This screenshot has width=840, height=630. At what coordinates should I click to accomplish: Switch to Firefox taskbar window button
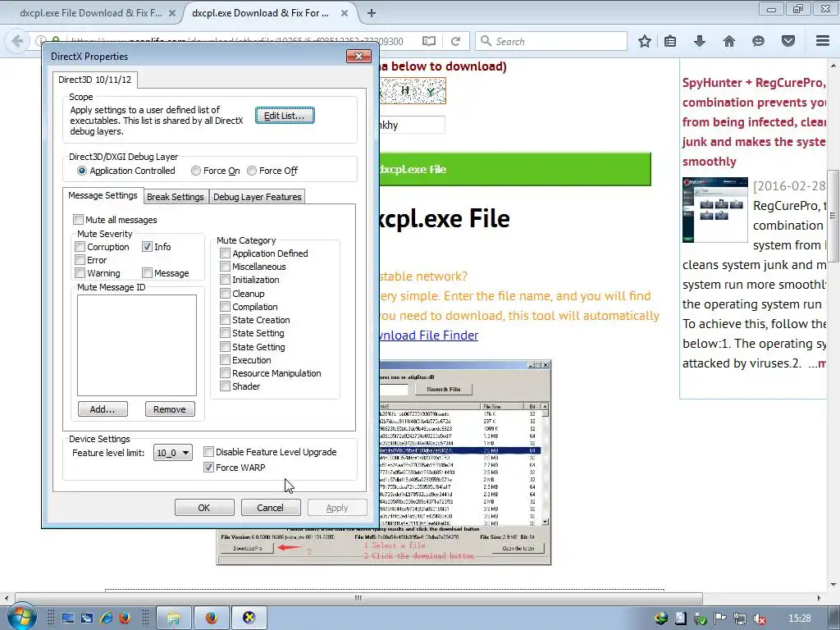click(x=211, y=619)
